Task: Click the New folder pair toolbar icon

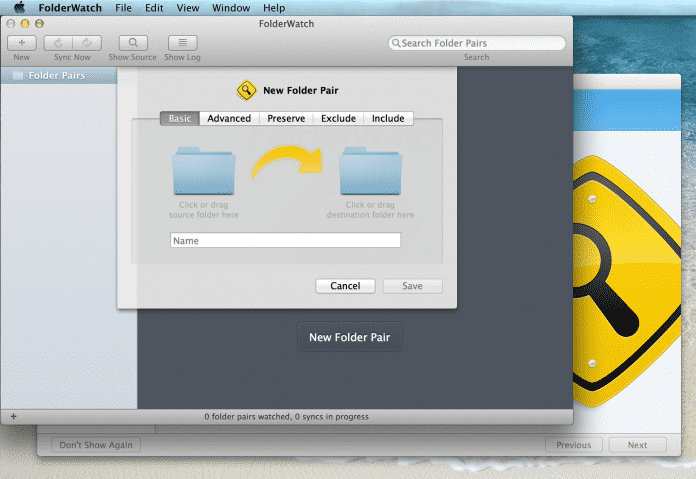Action: point(22,43)
